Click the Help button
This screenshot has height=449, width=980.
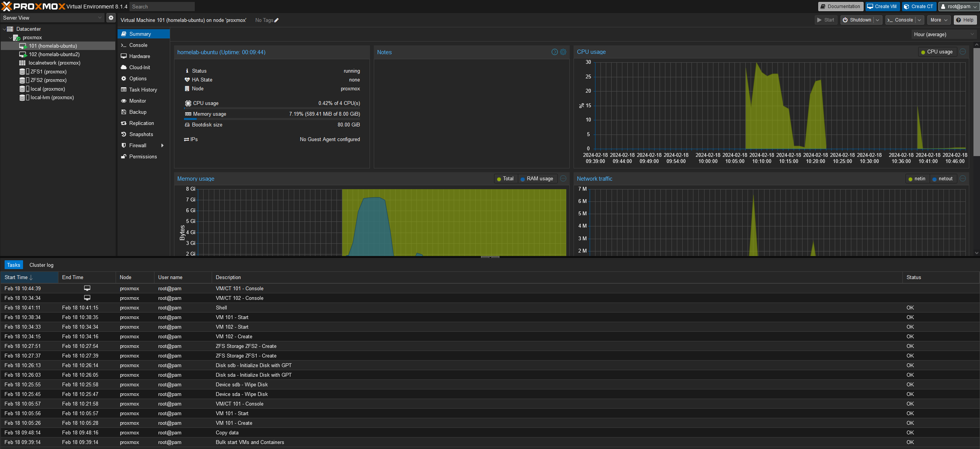965,20
